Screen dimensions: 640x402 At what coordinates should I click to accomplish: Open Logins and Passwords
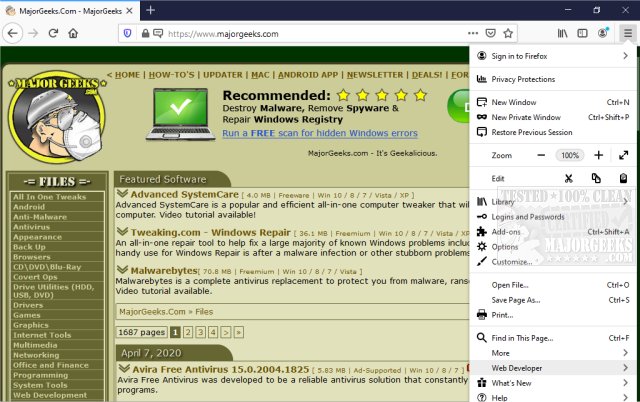click(x=553, y=217)
